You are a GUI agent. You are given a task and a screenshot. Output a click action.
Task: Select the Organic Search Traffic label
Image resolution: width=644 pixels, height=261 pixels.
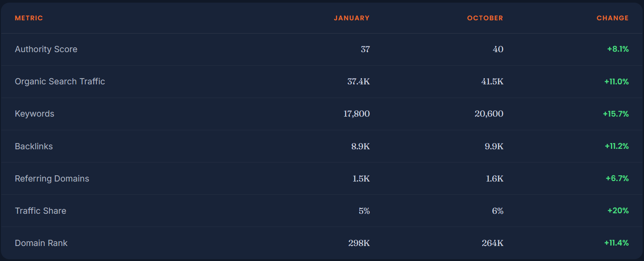point(60,81)
